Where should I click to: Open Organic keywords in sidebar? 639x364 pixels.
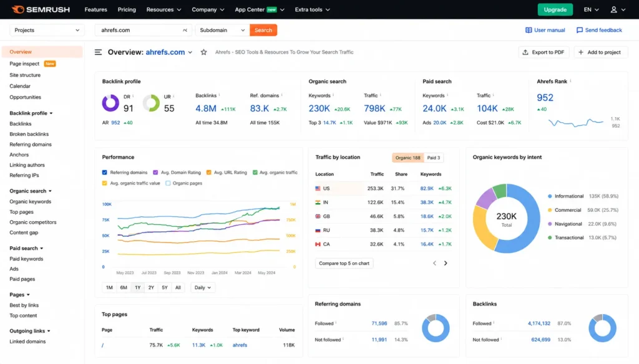pyautogui.click(x=30, y=201)
